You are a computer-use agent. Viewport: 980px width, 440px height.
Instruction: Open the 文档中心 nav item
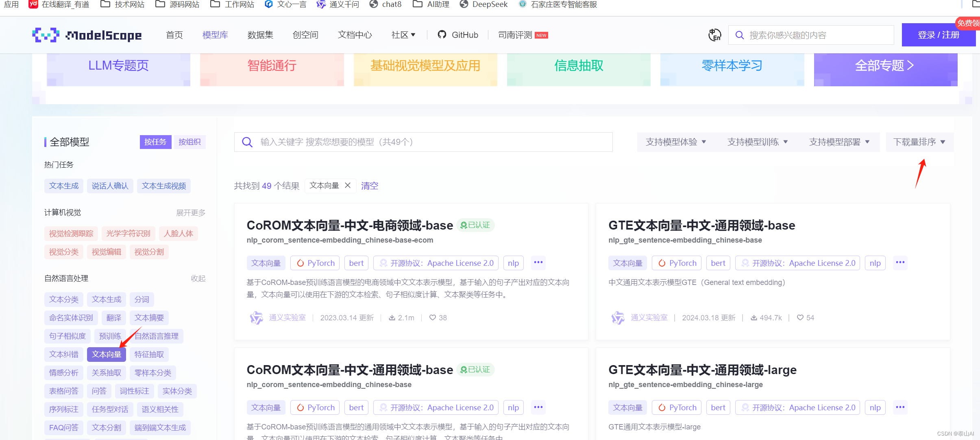point(355,35)
